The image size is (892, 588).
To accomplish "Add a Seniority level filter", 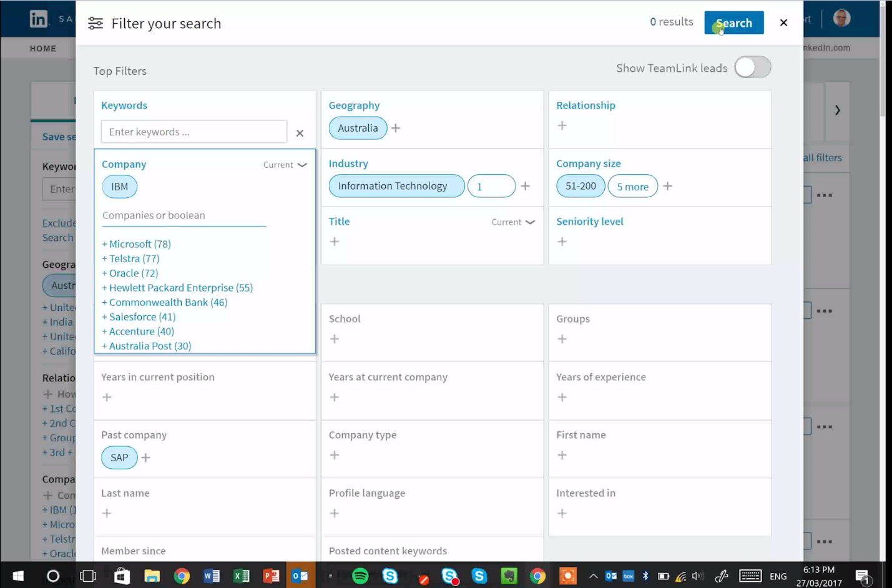I will [562, 242].
